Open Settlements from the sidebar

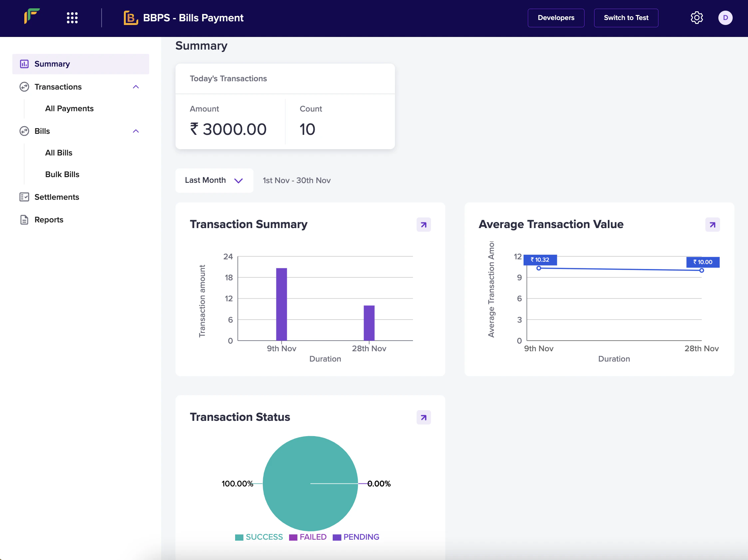pyautogui.click(x=57, y=197)
